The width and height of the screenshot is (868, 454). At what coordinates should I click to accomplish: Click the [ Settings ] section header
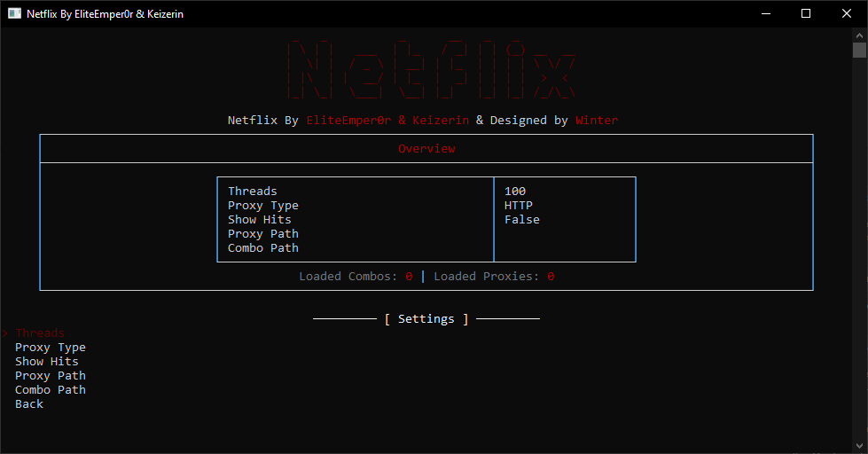click(426, 319)
